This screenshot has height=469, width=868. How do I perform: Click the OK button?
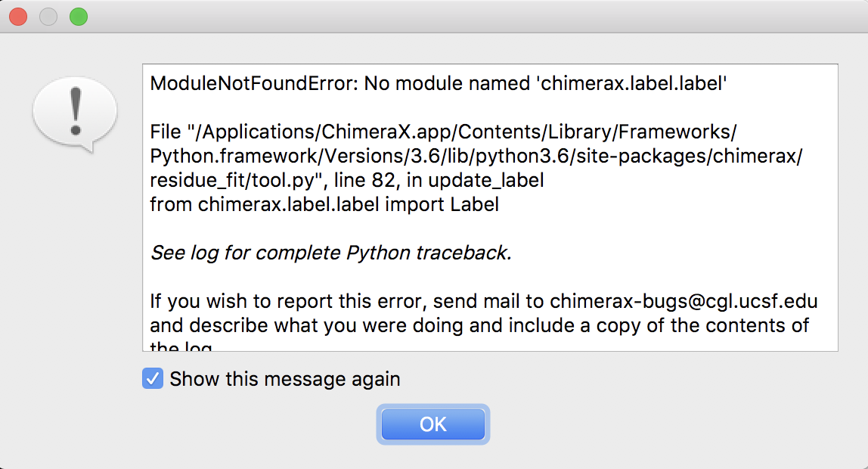[433, 424]
